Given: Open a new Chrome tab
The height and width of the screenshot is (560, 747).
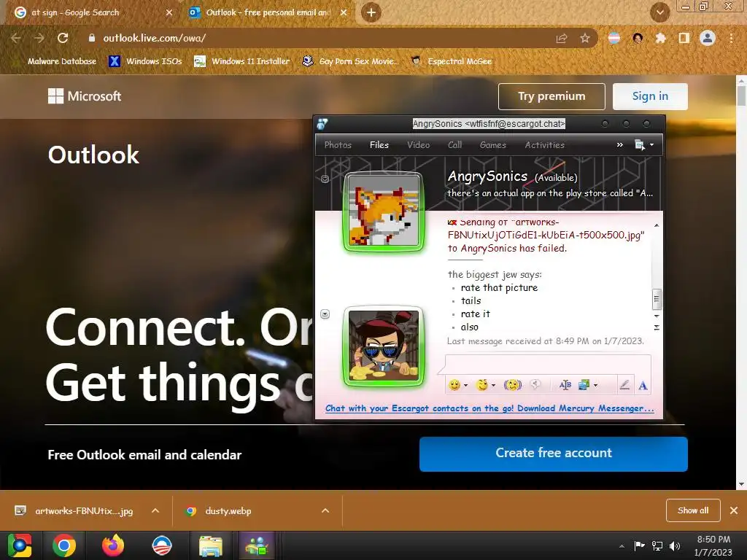Looking at the screenshot, I should point(371,12).
